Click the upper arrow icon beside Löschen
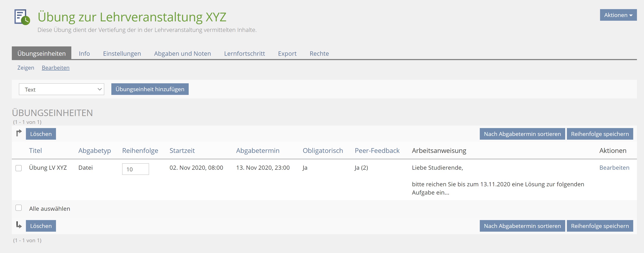The height and width of the screenshot is (253, 644). [19, 133]
